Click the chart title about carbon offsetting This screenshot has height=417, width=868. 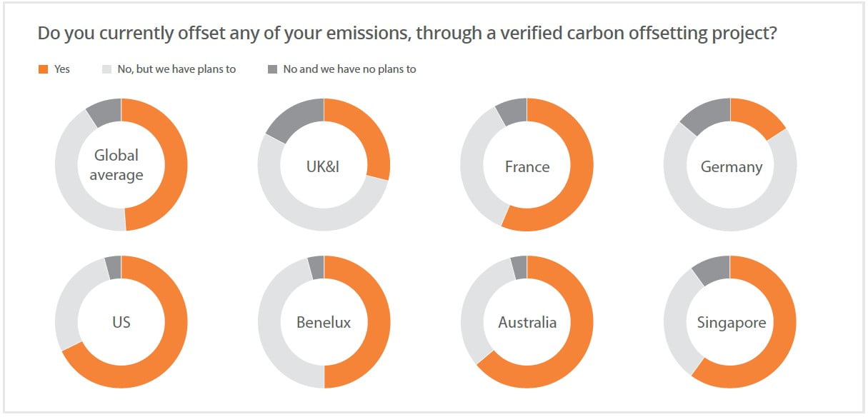click(x=406, y=34)
